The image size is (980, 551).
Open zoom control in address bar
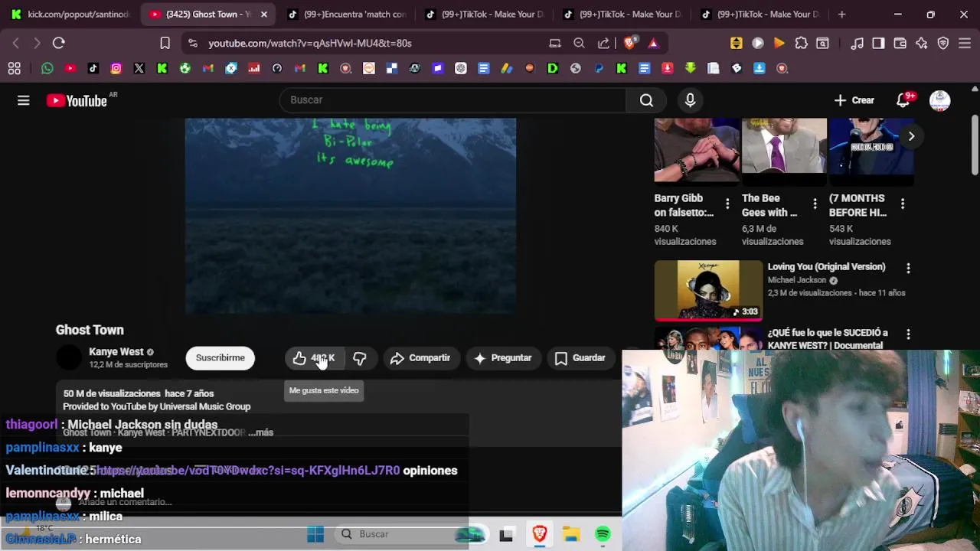(x=580, y=44)
